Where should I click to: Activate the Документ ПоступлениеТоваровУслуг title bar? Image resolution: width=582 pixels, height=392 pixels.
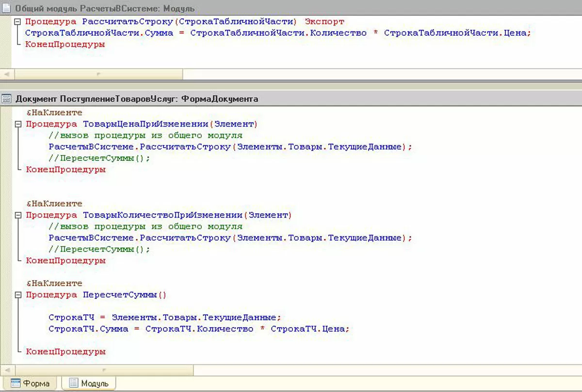[x=291, y=99]
